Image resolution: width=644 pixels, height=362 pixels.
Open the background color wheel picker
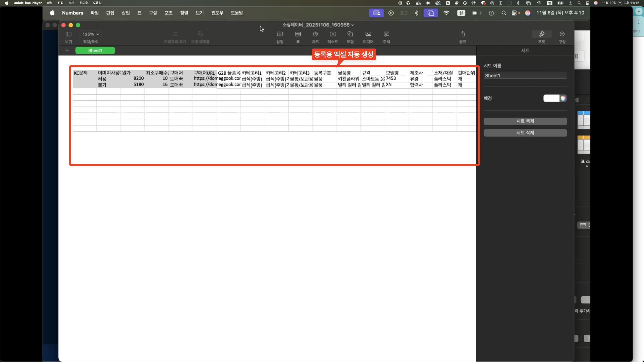tap(563, 98)
